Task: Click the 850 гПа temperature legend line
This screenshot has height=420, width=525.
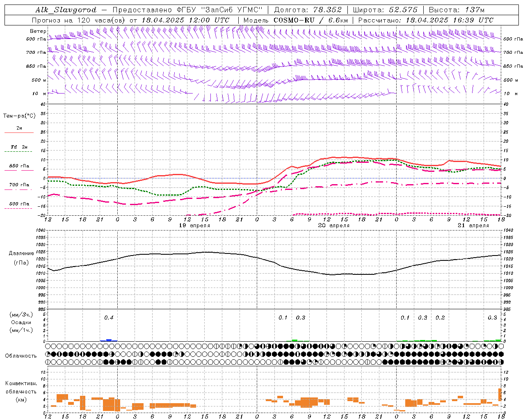Action: click(x=19, y=170)
